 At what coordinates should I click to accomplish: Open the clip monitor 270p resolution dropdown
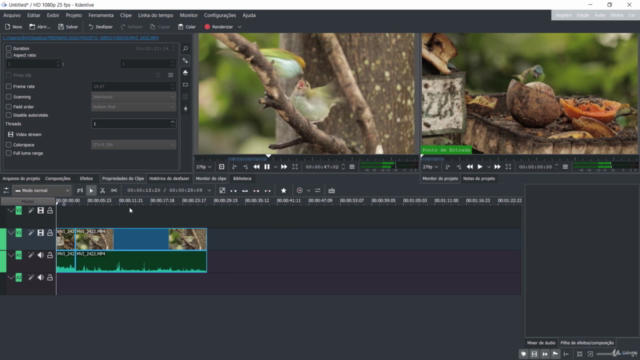pos(204,167)
